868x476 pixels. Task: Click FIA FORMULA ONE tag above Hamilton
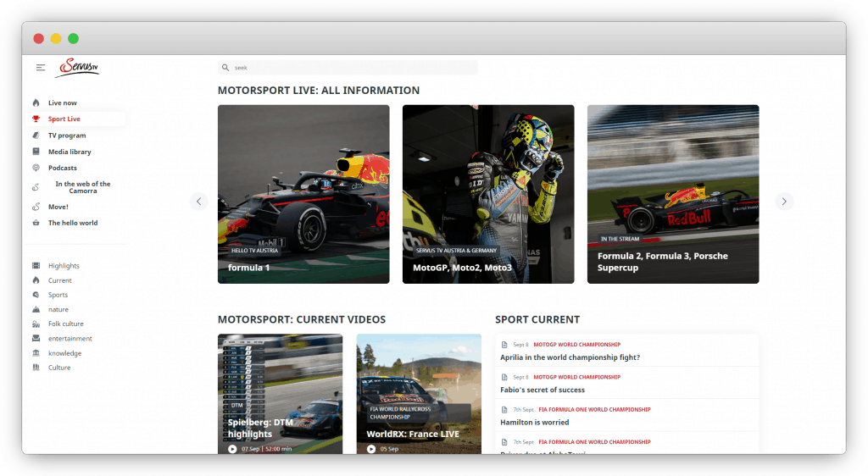[594, 410]
